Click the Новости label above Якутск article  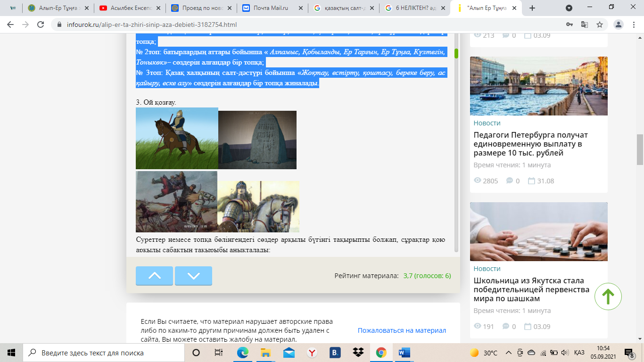tap(487, 268)
